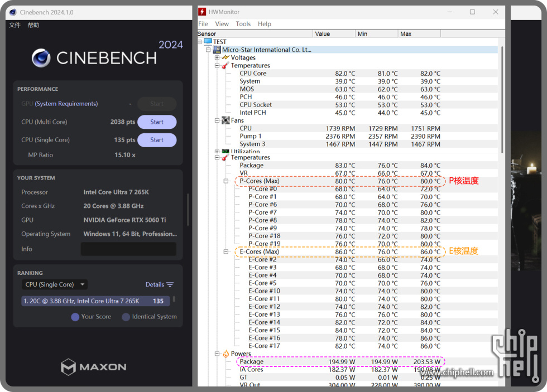Screen dimensions: 547x392
Task: Click the 2038 pts multi core score
Action: 123,122
